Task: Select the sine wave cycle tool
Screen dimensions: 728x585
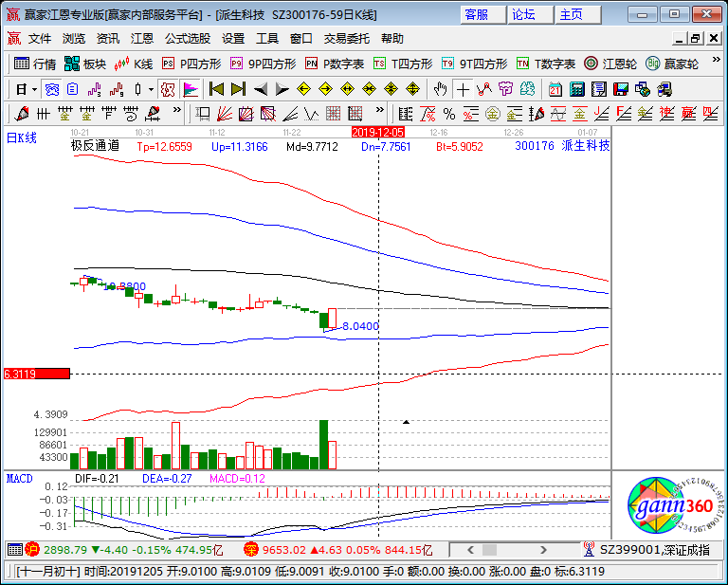Action: click(558, 113)
